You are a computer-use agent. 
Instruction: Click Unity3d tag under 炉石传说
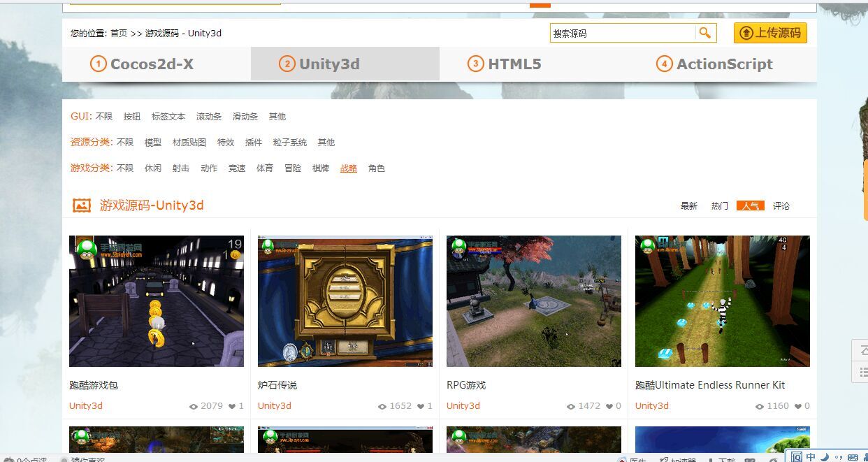point(275,406)
